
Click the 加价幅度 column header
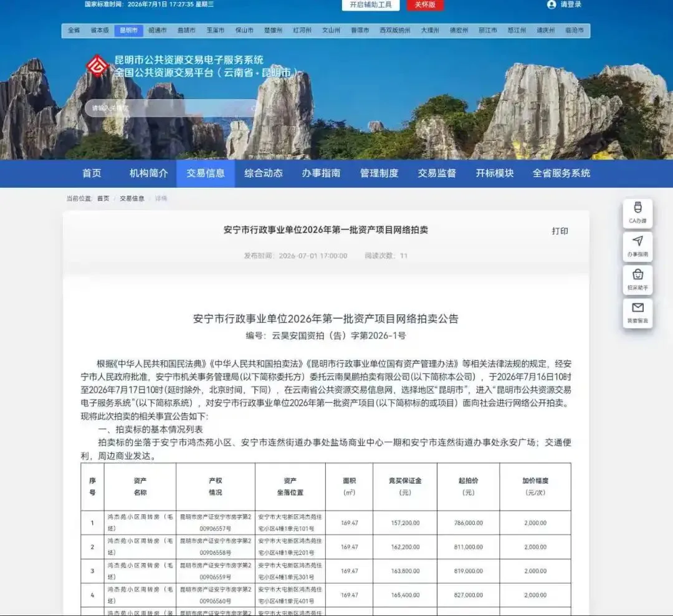(535, 487)
